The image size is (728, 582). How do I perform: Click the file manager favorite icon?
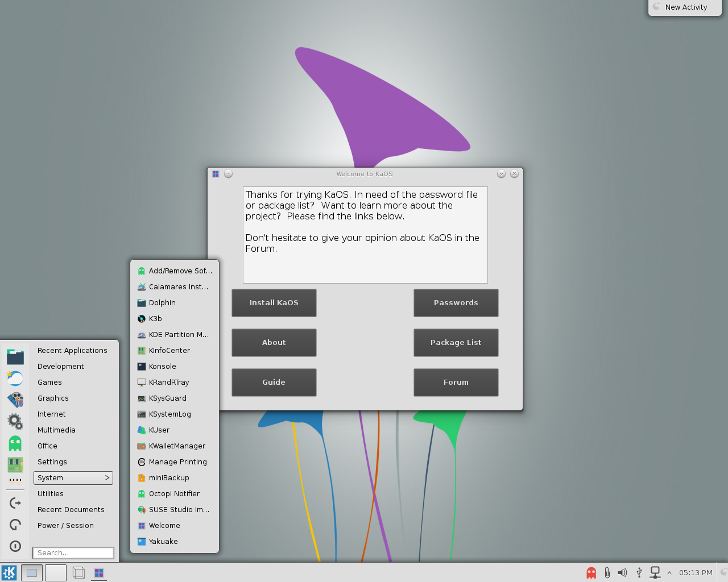pyautogui.click(x=15, y=356)
